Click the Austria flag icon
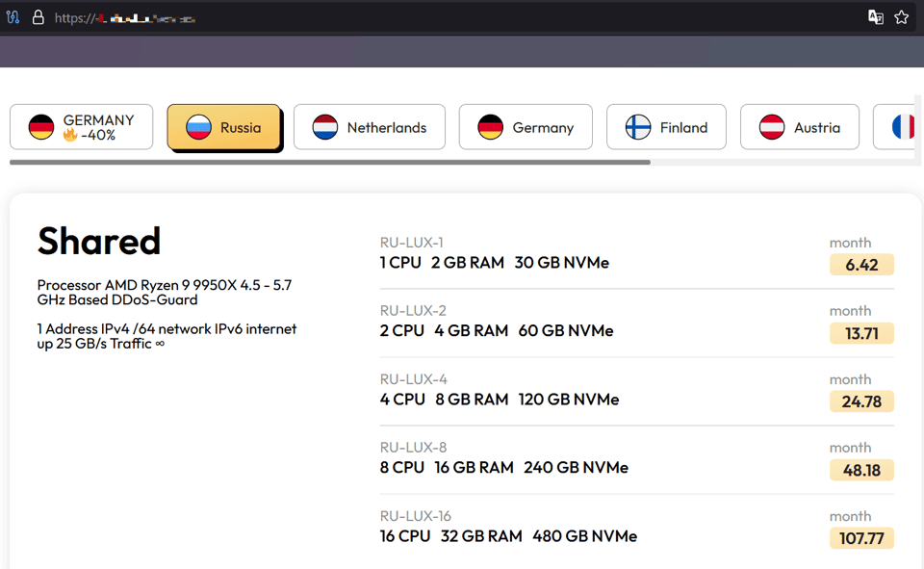 click(772, 127)
